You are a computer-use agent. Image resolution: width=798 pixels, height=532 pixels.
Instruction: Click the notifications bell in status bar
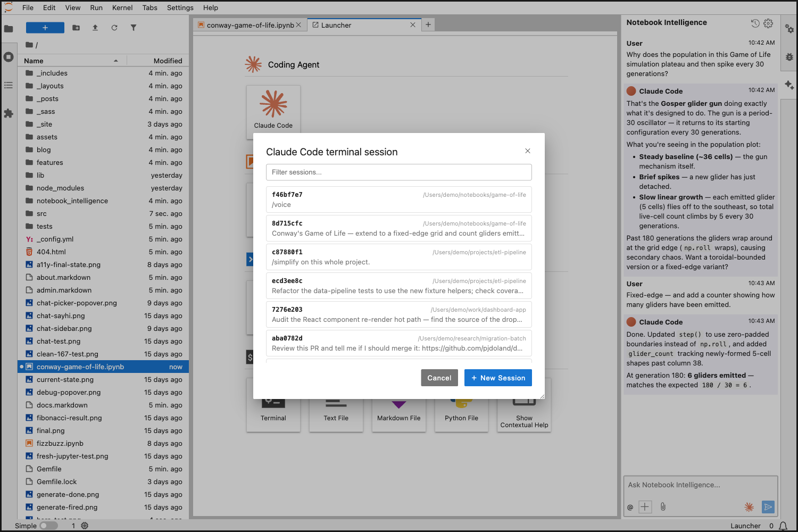point(783,526)
